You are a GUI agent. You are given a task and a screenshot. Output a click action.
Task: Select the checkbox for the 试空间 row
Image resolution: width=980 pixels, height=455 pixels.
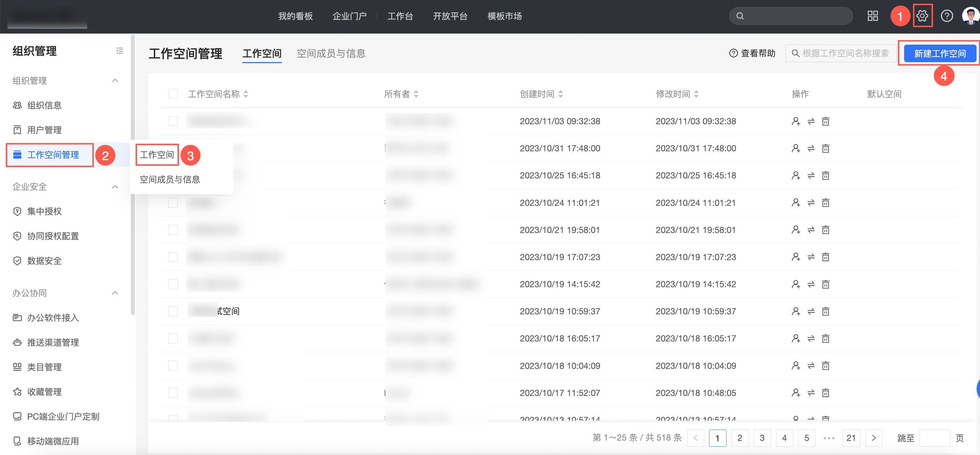point(173,311)
